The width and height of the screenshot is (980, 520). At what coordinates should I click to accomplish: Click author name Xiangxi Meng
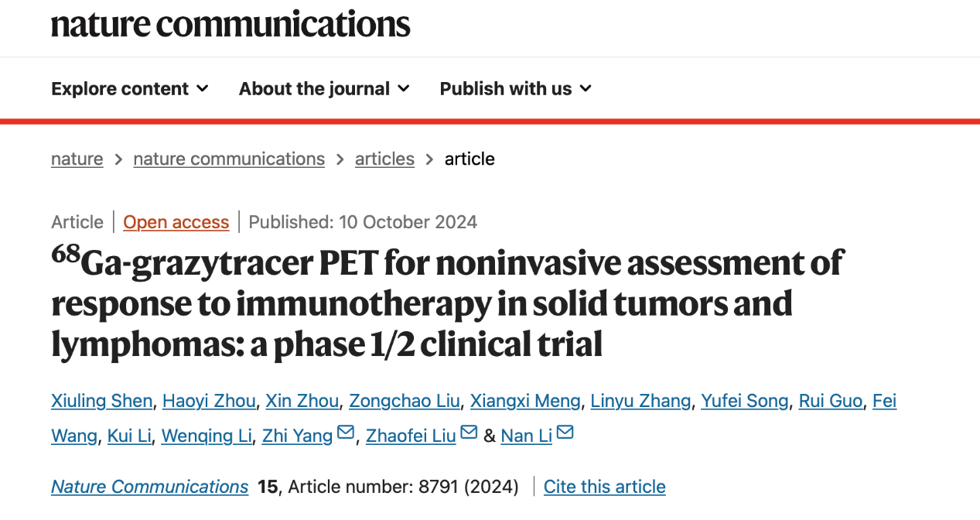(x=526, y=401)
